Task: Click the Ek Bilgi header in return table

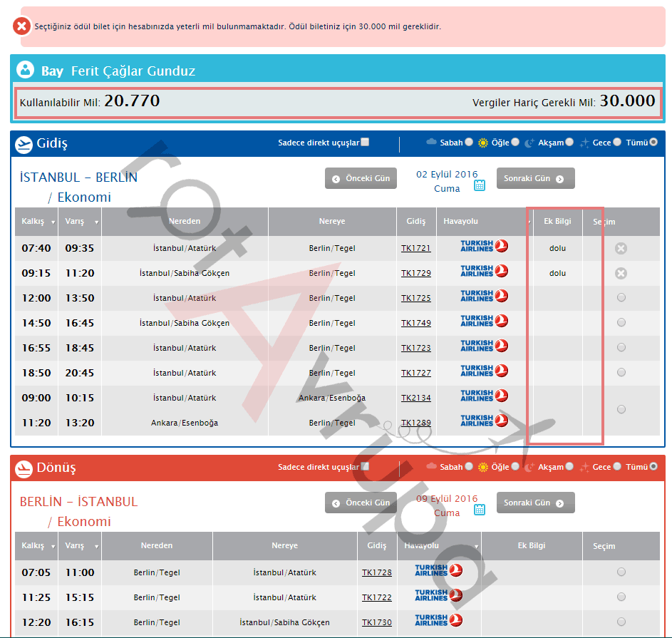Action: pos(531,546)
